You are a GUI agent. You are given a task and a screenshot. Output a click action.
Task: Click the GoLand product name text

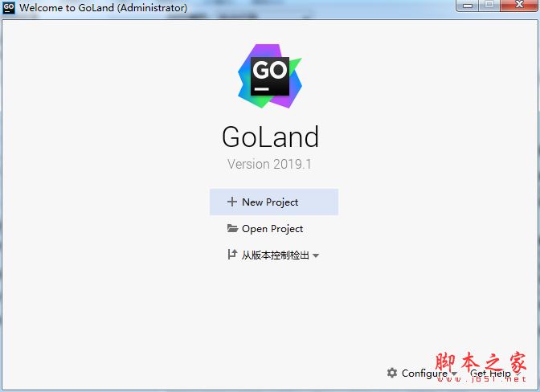tap(270, 137)
